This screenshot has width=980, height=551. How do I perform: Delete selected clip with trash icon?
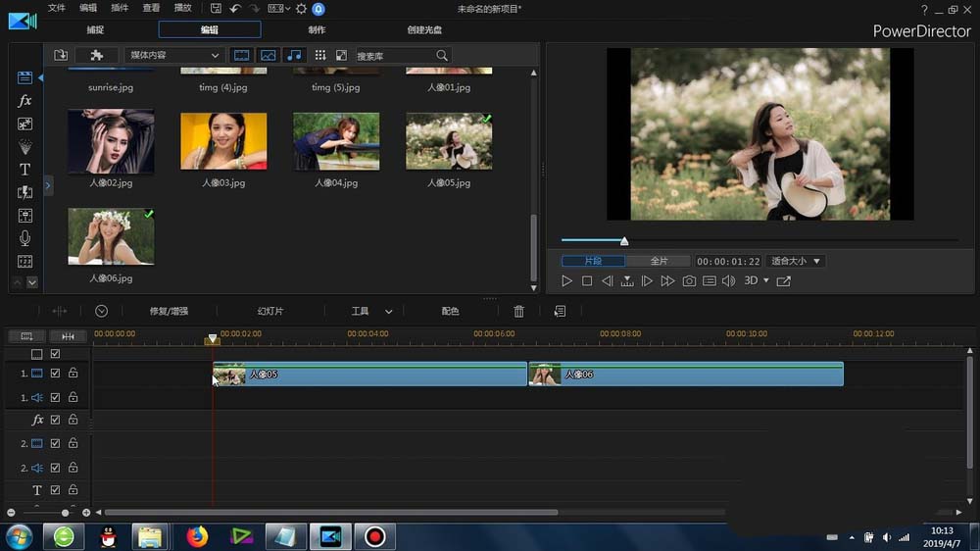(519, 311)
